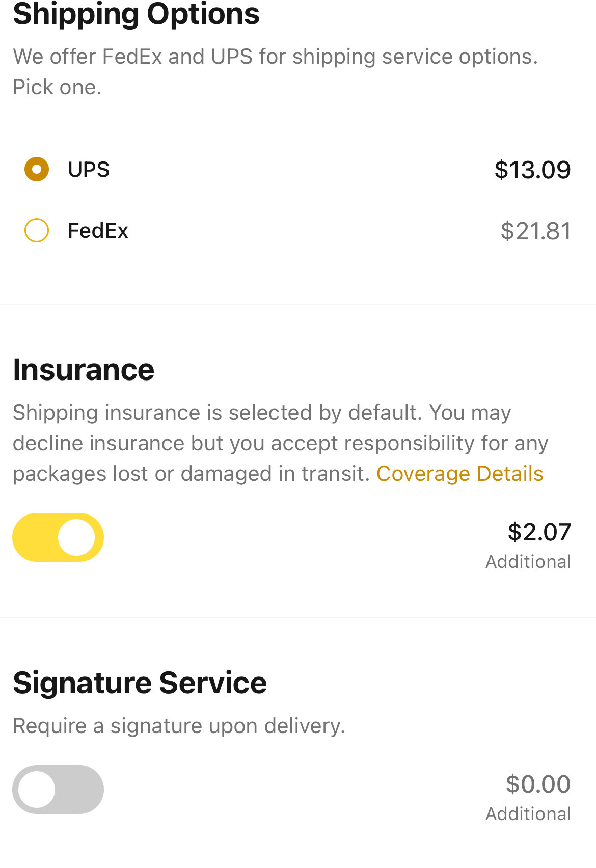Enable the Signature Service toggle
Viewport: 596px width, 868px height.
click(58, 790)
